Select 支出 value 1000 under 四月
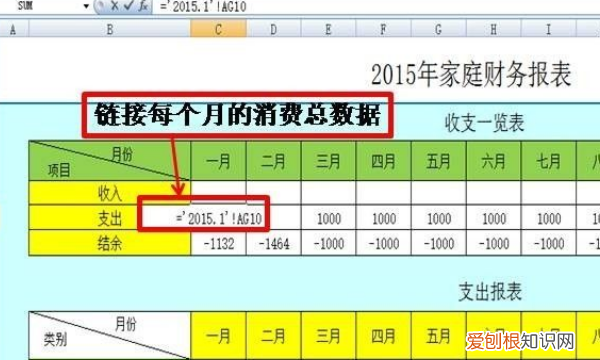 click(x=383, y=218)
